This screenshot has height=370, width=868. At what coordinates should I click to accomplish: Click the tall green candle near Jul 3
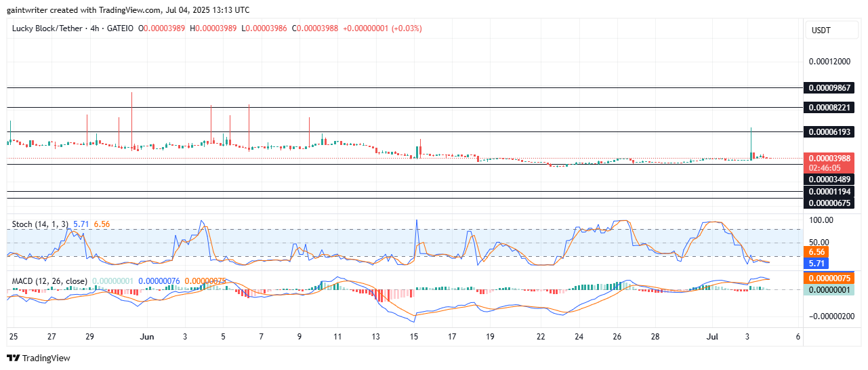coord(751,144)
